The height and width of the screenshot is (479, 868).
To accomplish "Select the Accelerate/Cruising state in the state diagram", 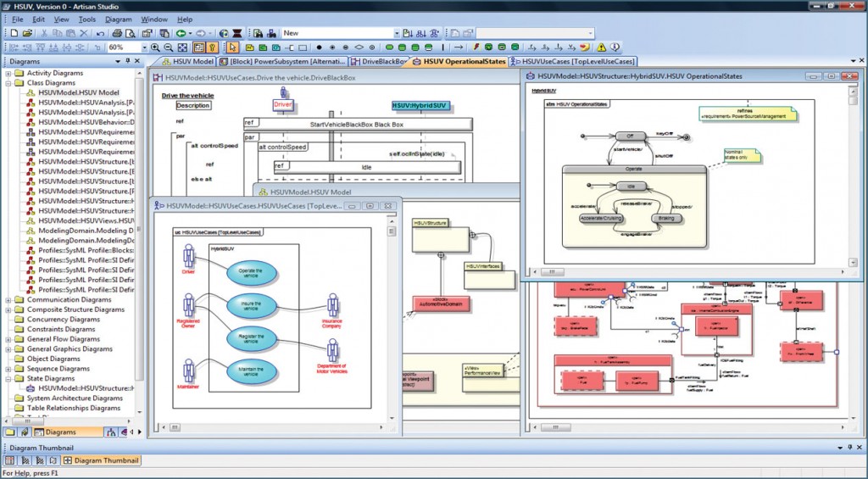I will click(601, 218).
